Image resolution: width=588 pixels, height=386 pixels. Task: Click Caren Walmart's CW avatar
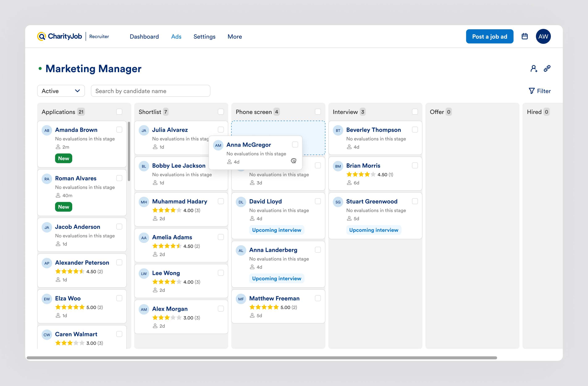tap(47, 335)
